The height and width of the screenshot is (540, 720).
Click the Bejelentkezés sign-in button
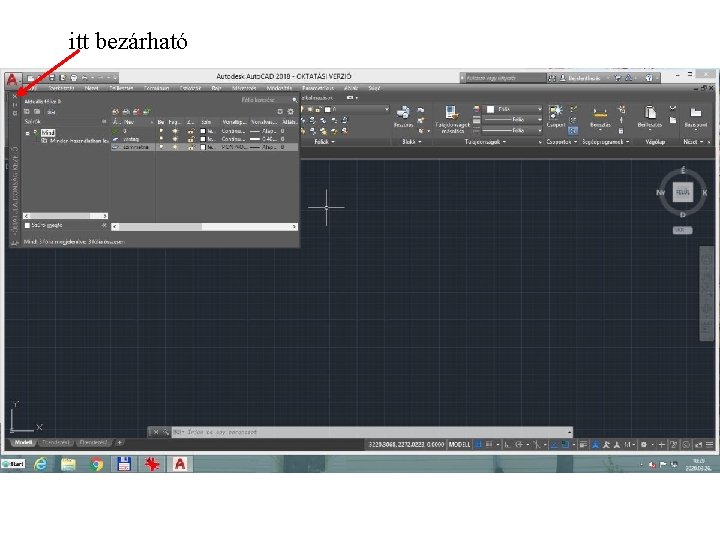coord(580,78)
